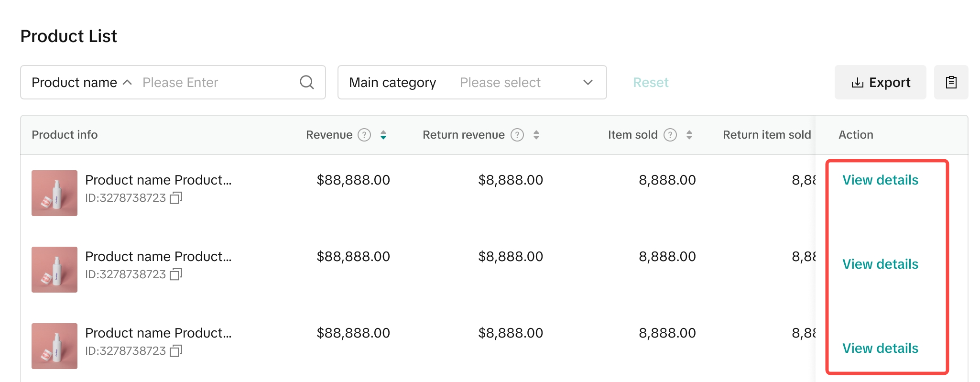This screenshot has width=980, height=382.
Task: Click the search magnifier icon
Action: click(306, 82)
